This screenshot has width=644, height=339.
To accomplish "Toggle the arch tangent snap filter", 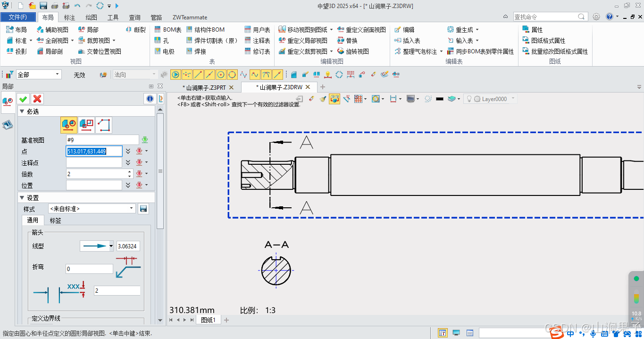I will pos(266,75).
